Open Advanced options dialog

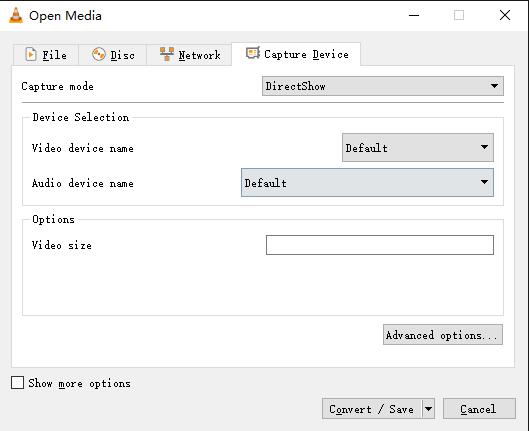[443, 335]
